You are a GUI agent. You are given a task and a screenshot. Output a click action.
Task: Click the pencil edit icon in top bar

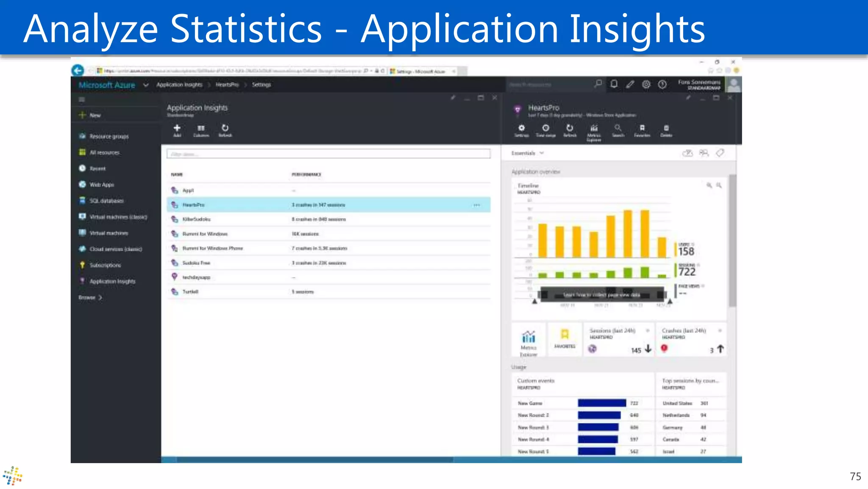click(630, 84)
